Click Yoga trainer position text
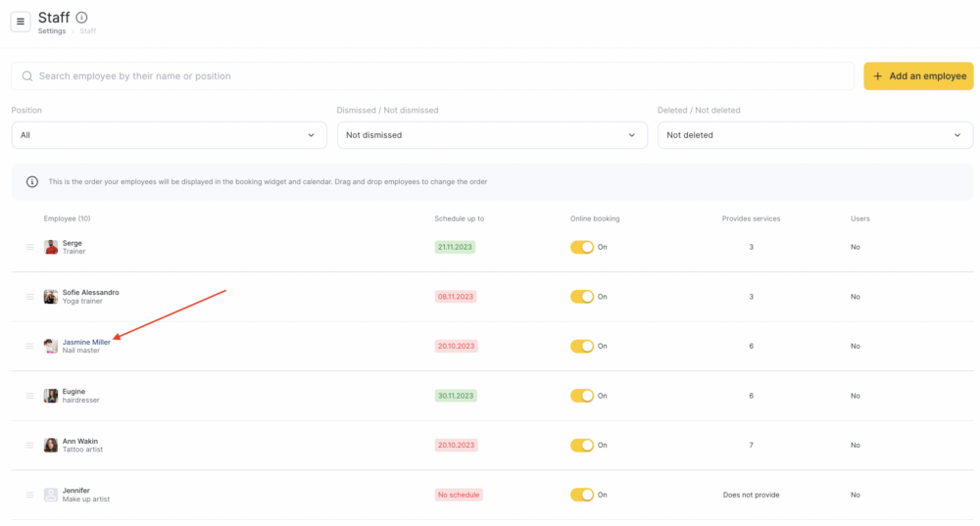 [82, 301]
